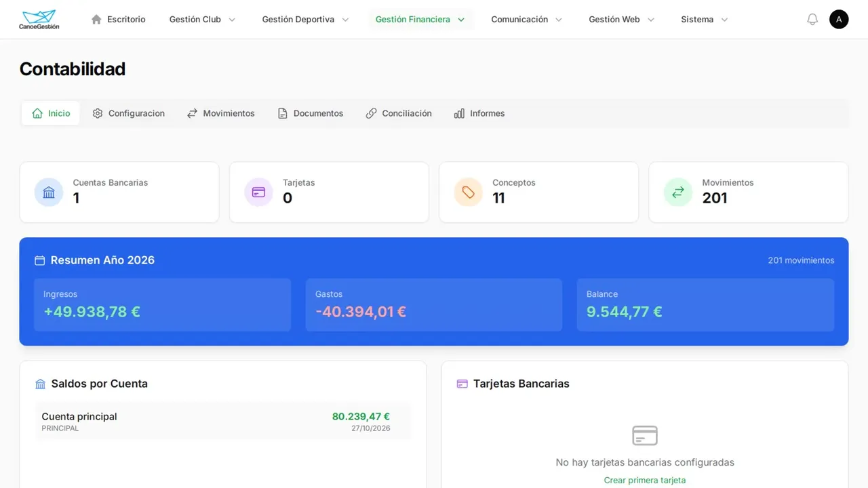Expand the Sistema chevron

(x=724, y=20)
